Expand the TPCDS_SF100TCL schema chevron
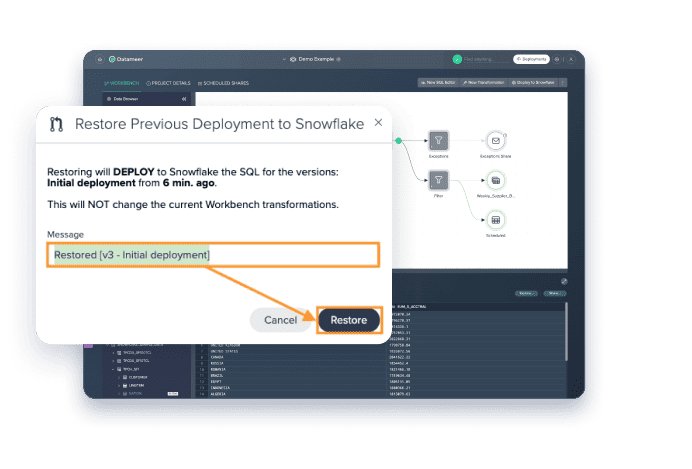The width and height of the screenshot is (692, 469). (113, 353)
